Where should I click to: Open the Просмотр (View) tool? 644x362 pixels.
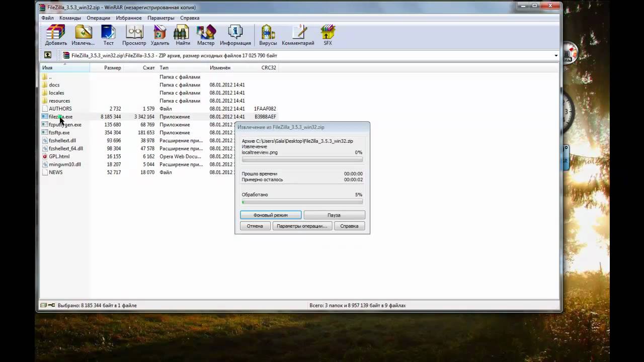click(x=134, y=35)
